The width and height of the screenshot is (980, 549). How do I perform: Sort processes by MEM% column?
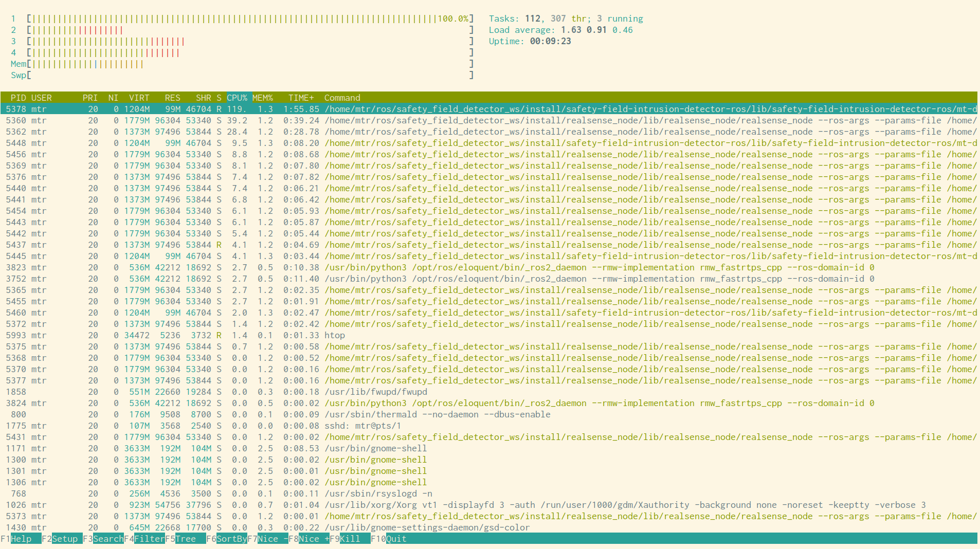tap(264, 98)
